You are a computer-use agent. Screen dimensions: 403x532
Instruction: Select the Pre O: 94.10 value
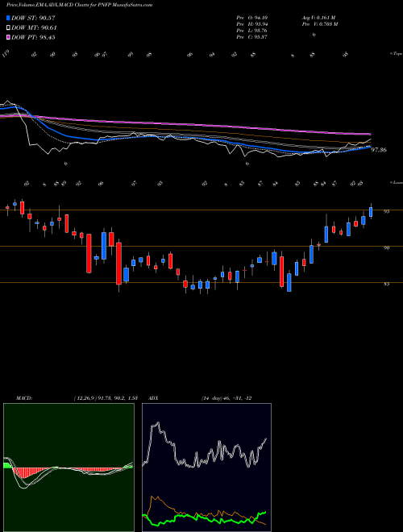coord(252,17)
